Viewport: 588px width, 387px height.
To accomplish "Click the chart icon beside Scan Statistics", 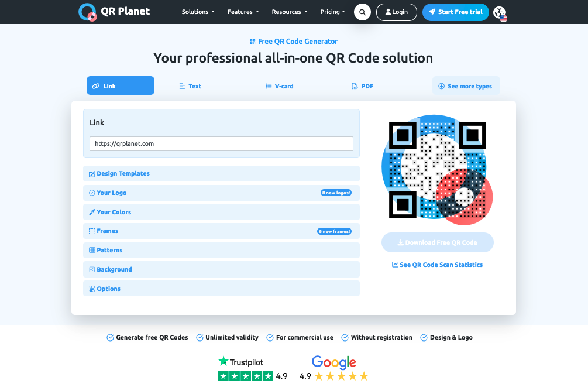I will coord(395,265).
